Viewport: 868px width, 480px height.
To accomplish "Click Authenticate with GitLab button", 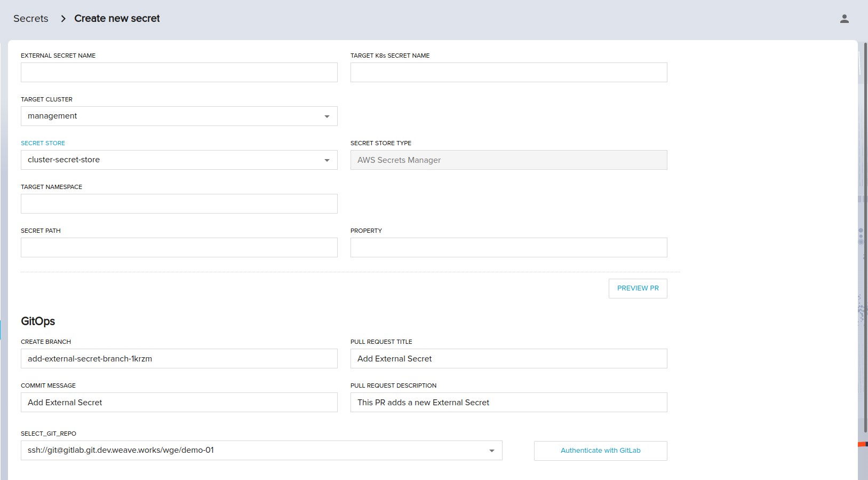I will click(x=601, y=451).
